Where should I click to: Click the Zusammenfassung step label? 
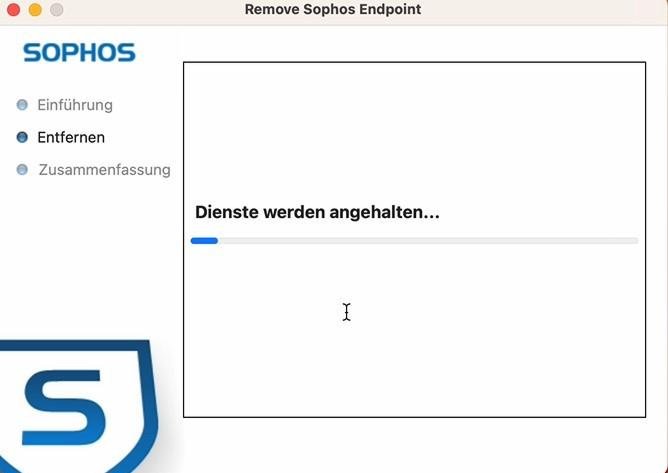coord(104,170)
